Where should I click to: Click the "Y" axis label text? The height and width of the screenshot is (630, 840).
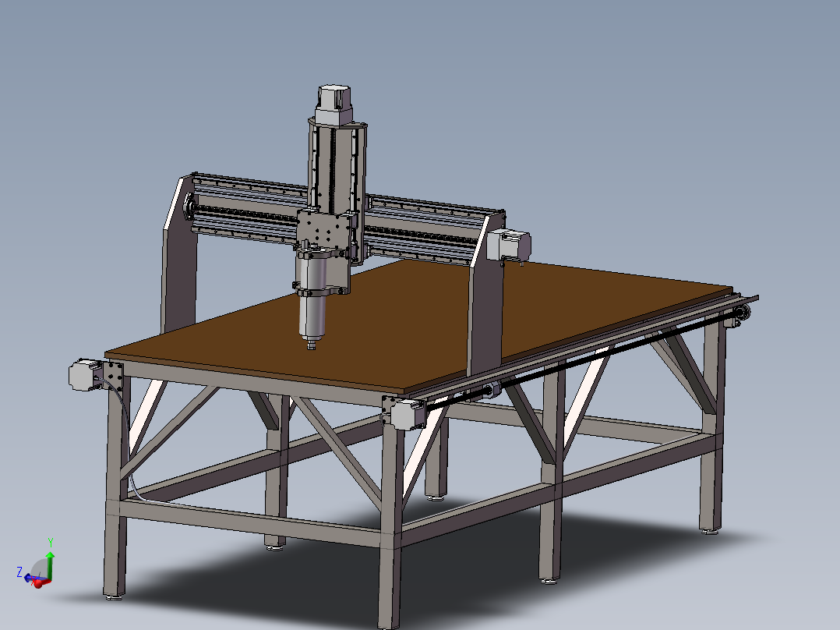pyautogui.click(x=51, y=542)
